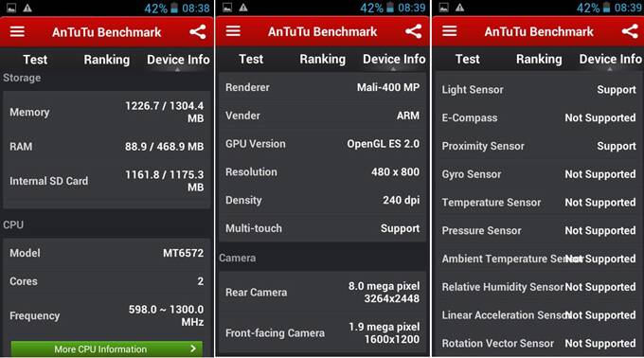This screenshot has width=644, height=358.
Task: Switch to Test tab in left screen
Action: 35,60
